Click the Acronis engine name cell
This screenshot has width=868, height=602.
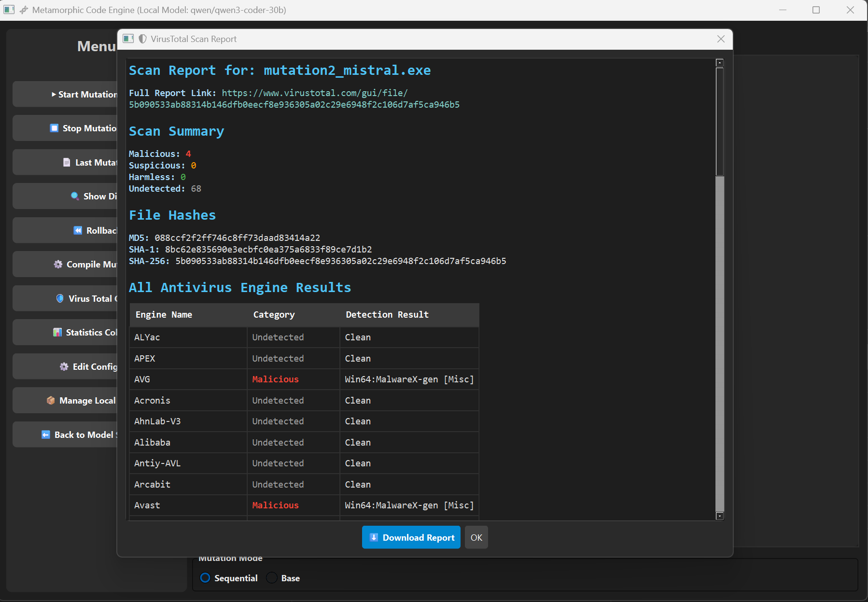point(188,401)
